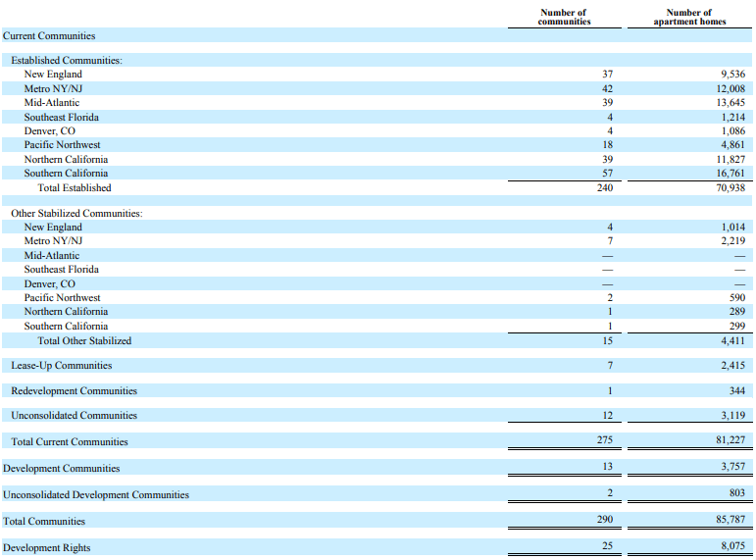
Task: Click the communities count 18
Action: coord(608,145)
